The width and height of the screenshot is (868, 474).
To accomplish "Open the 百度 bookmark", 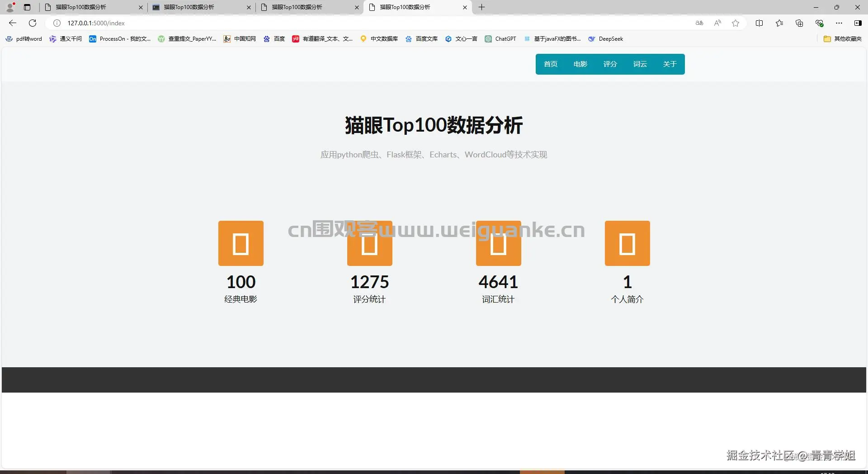I will click(x=274, y=39).
